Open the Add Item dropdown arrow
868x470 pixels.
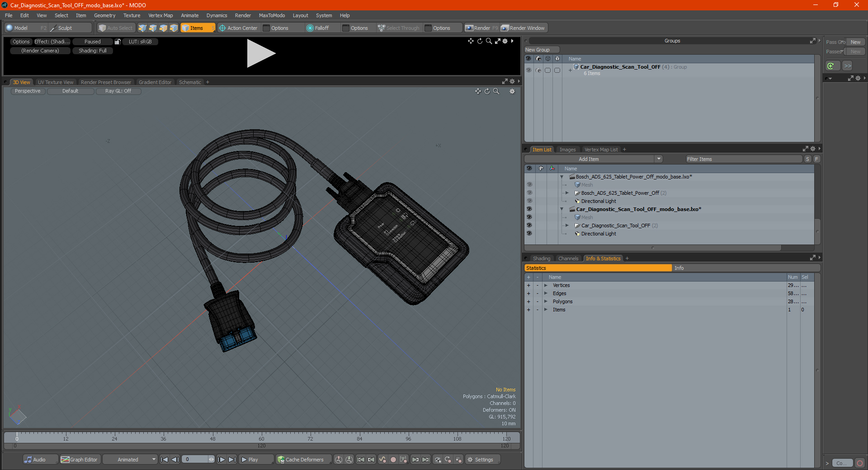659,159
